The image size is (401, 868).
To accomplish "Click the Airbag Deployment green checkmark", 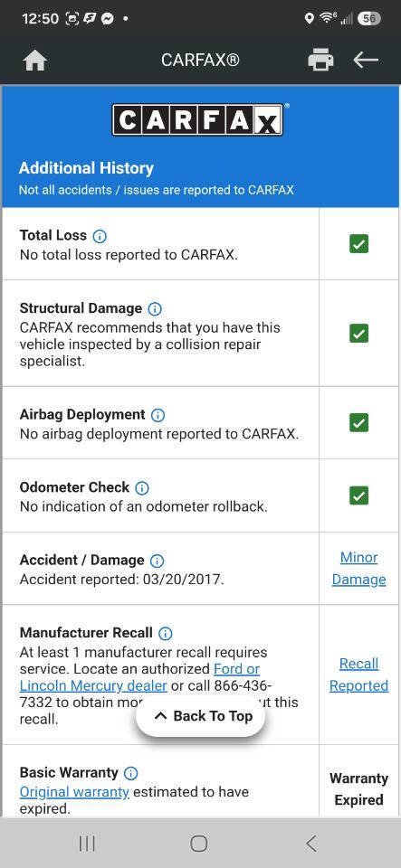I will (x=358, y=423).
